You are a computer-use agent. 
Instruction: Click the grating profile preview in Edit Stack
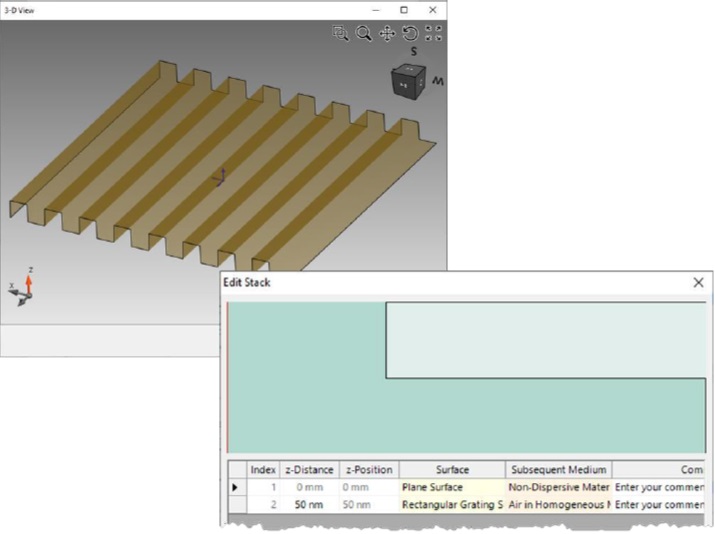[x=466, y=377]
